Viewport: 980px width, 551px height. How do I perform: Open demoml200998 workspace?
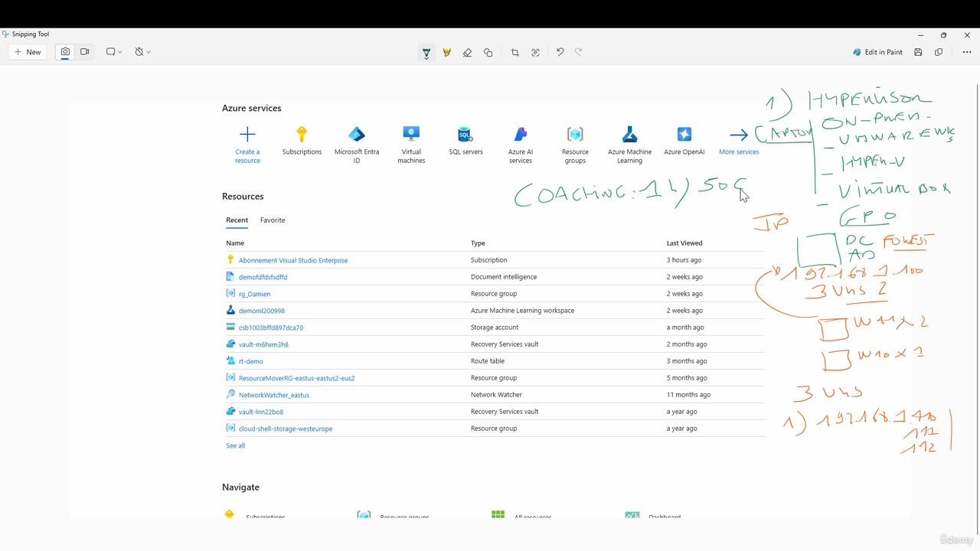tap(261, 311)
